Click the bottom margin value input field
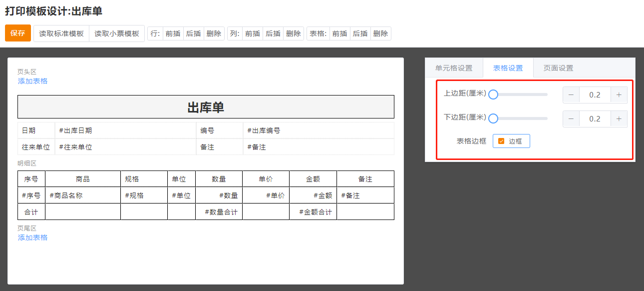 595,119
